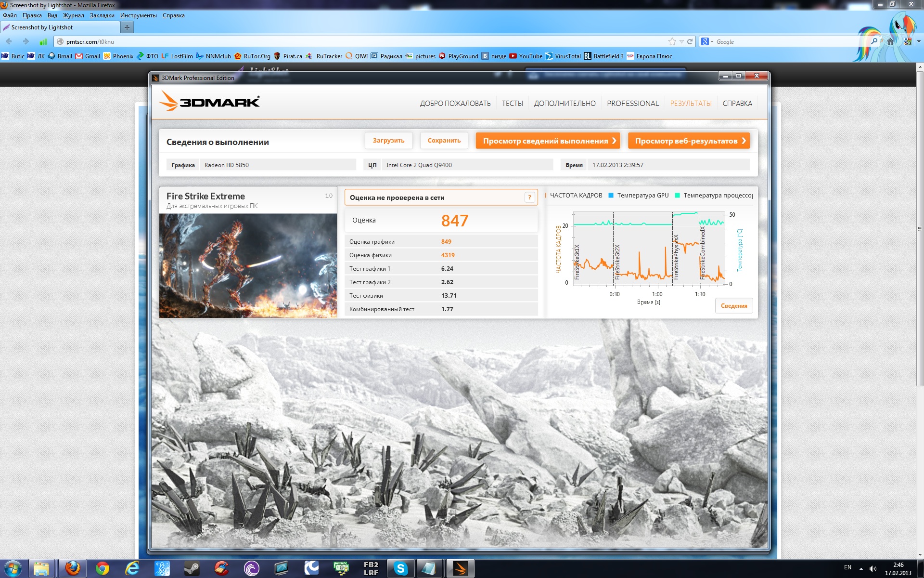Open 3DMark taskbar icon
Image resolution: width=924 pixels, height=578 pixels.
[460, 568]
